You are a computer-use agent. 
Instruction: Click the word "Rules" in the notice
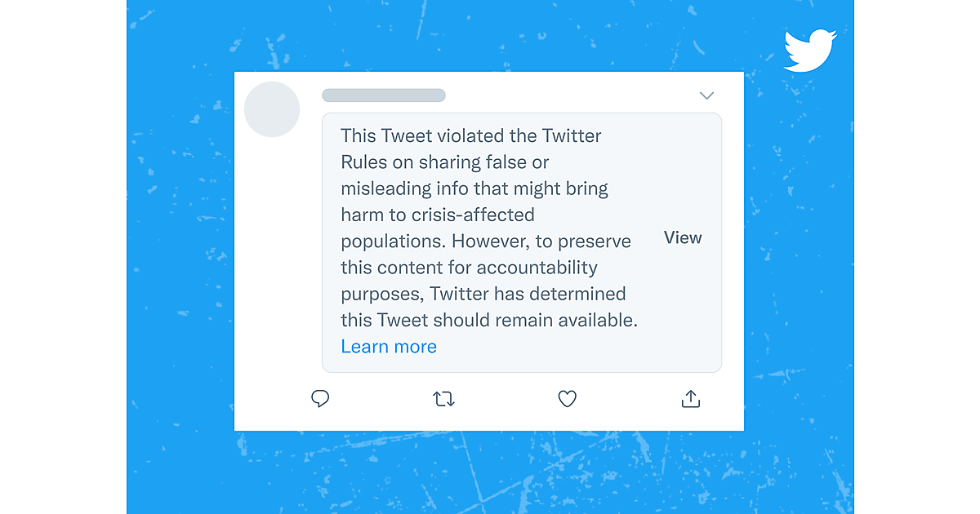[x=364, y=162]
